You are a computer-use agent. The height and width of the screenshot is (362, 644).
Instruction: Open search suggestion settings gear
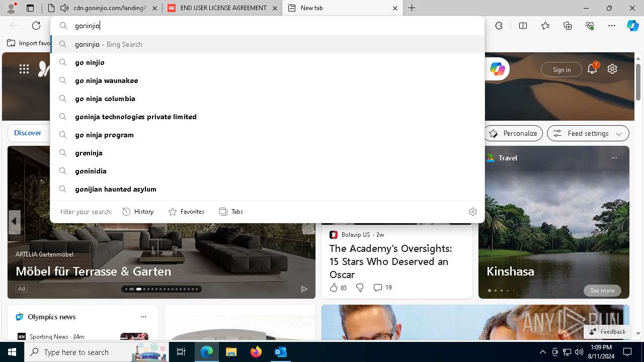tap(472, 212)
